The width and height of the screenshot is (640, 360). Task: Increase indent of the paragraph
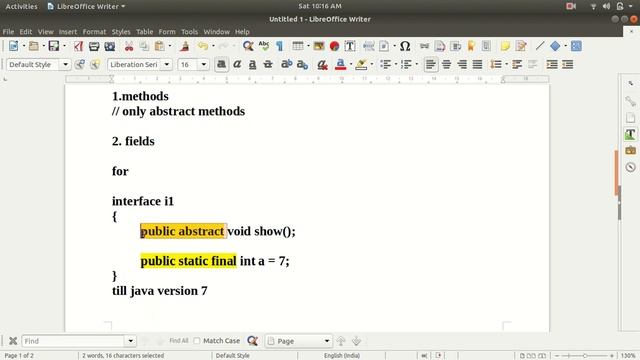click(552, 64)
